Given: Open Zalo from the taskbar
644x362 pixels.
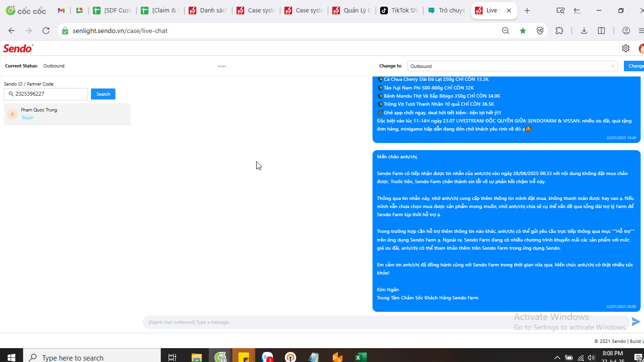Looking at the screenshot, I should [267, 357].
